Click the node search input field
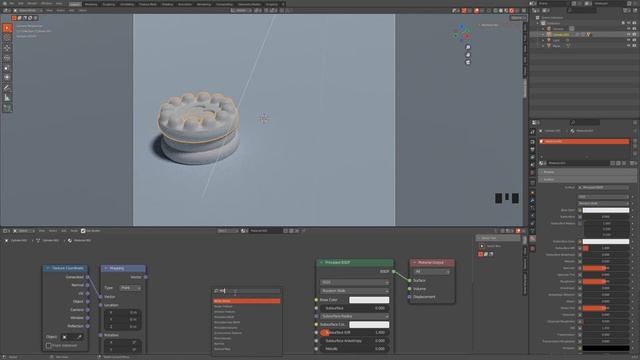Screen dimensions: 640x360 coord(247,291)
